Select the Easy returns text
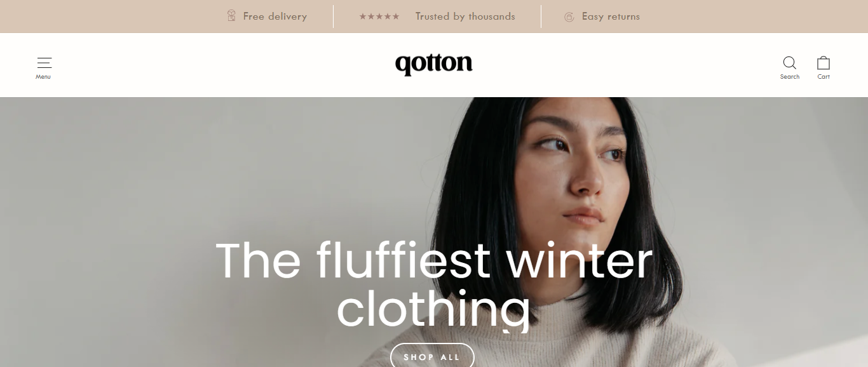Viewport: 868px width, 367px height. 611,17
